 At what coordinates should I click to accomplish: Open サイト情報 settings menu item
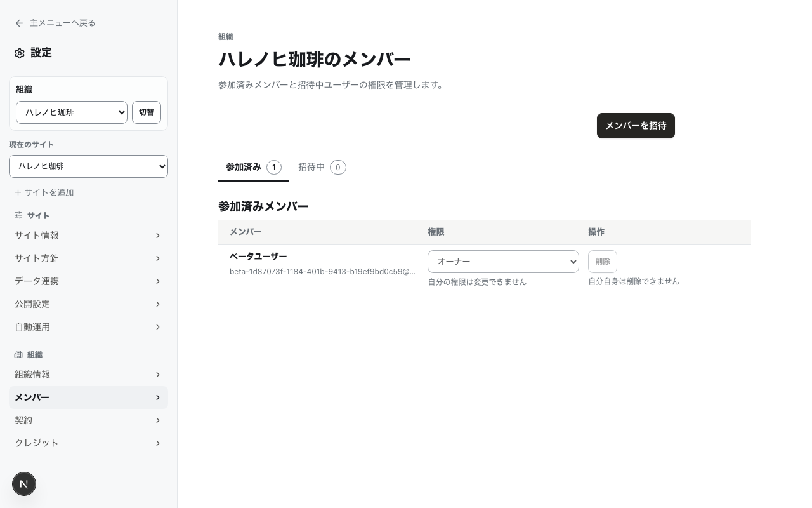[88, 236]
